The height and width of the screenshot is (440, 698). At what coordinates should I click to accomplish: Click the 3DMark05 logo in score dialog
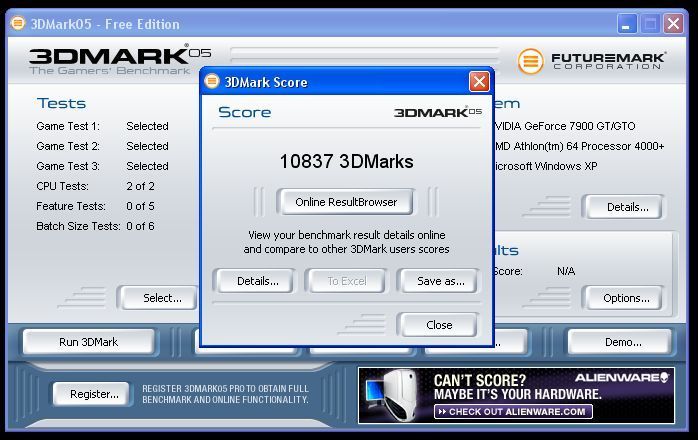pos(438,112)
